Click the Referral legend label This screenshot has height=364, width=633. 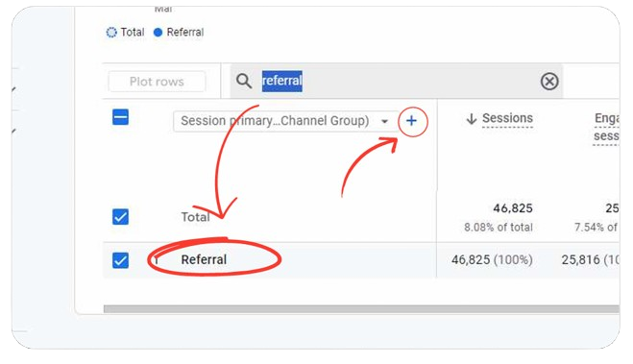[184, 33]
